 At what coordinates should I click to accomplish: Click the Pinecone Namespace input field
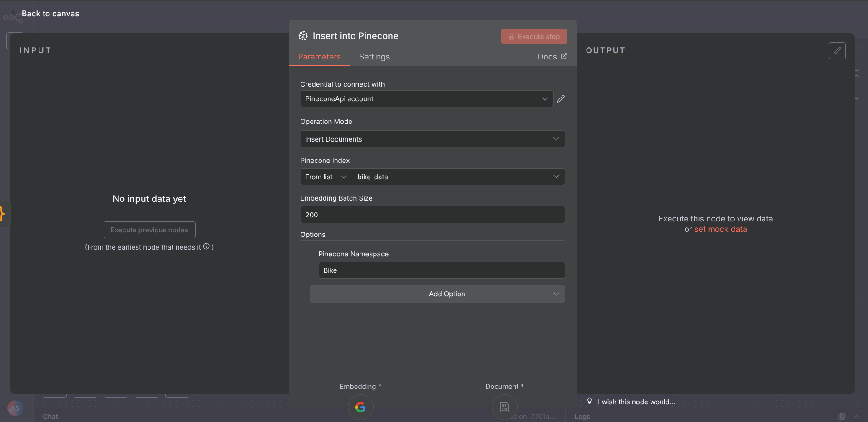pyautogui.click(x=442, y=270)
